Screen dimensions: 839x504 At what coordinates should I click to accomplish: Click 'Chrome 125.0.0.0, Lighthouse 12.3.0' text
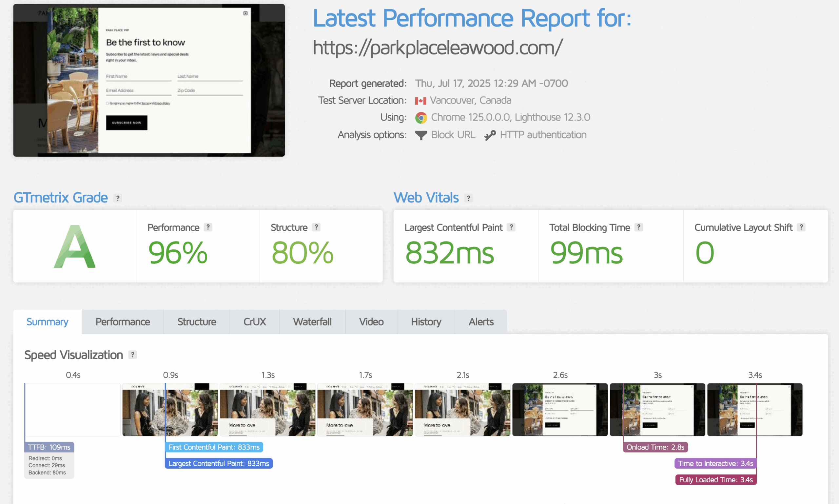[x=511, y=118]
